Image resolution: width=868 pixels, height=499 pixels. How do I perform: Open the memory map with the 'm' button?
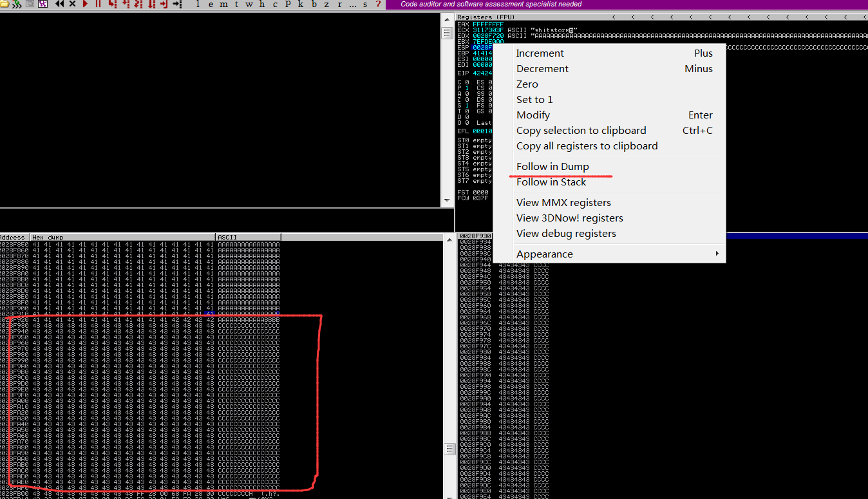(223, 4)
